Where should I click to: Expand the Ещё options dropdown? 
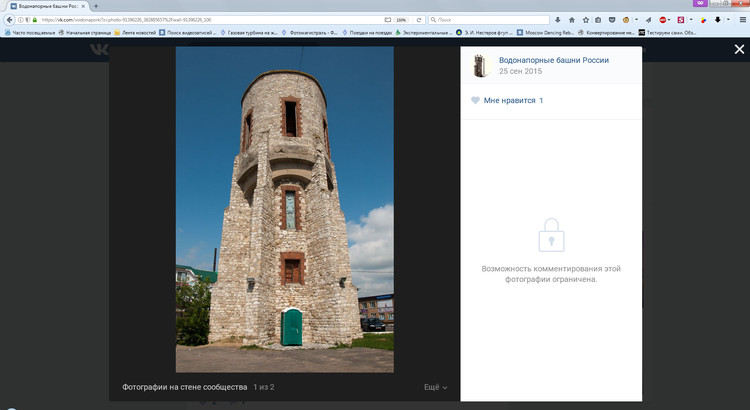436,387
